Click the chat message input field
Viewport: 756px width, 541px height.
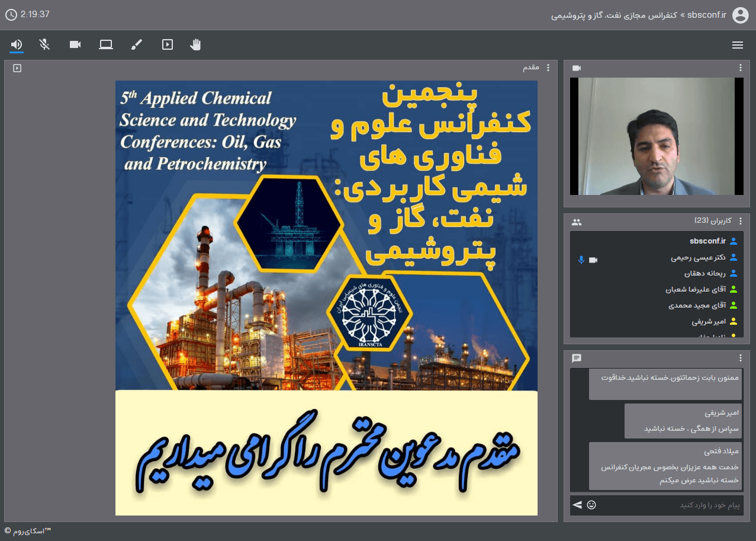pos(663,505)
